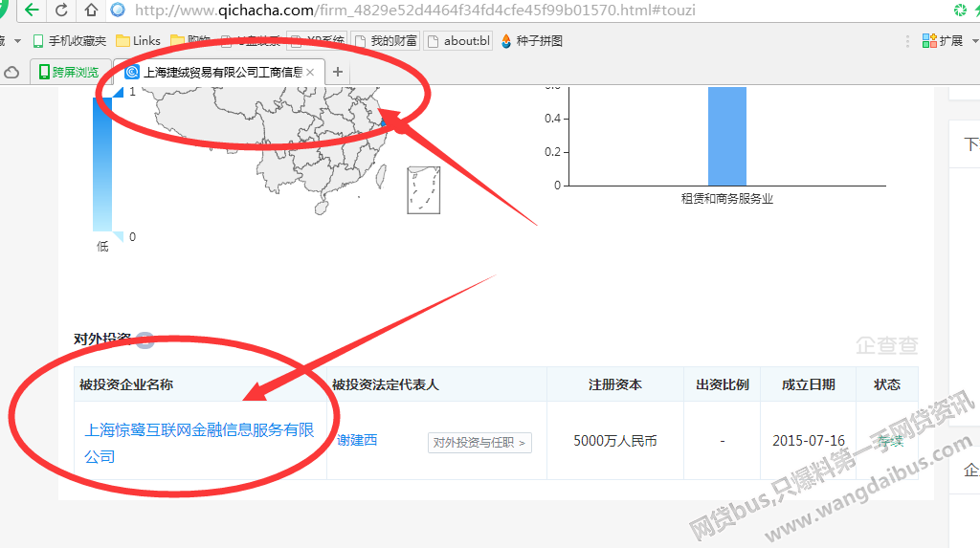Open the Links bookmark folder
This screenshot has height=548, width=980.
pyautogui.click(x=138, y=40)
